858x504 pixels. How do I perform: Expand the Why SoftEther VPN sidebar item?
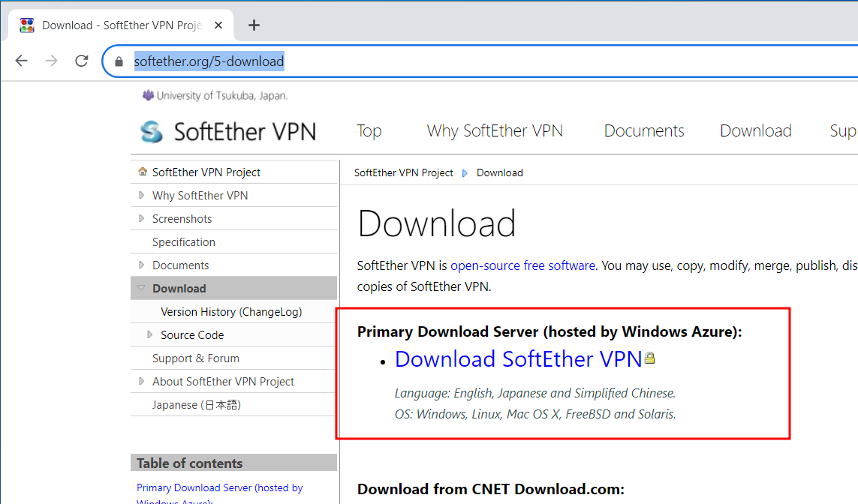coord(142,195)
